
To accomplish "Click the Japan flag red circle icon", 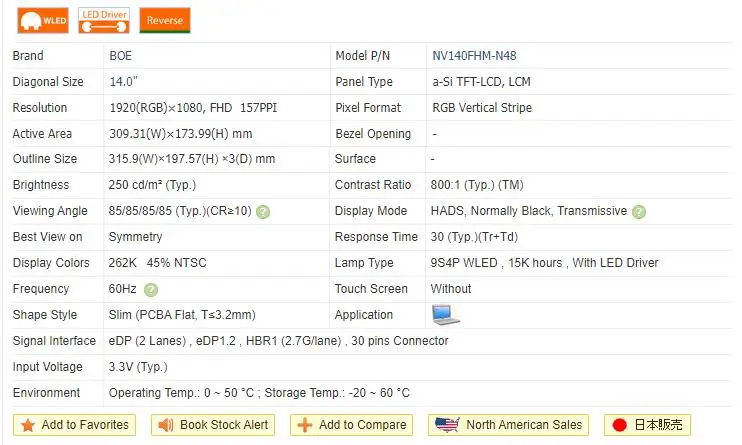I will (x=619, y=425).
